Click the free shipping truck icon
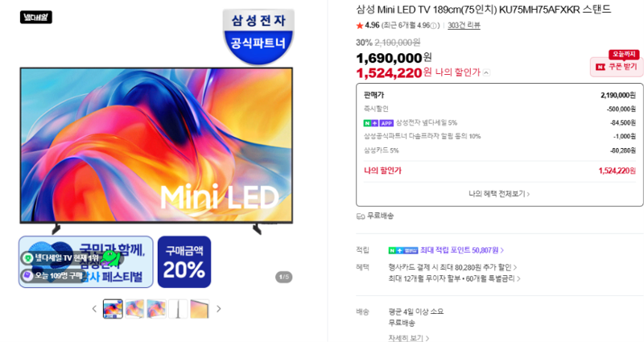This screenshot has height=342, width=644. (361, 216)
